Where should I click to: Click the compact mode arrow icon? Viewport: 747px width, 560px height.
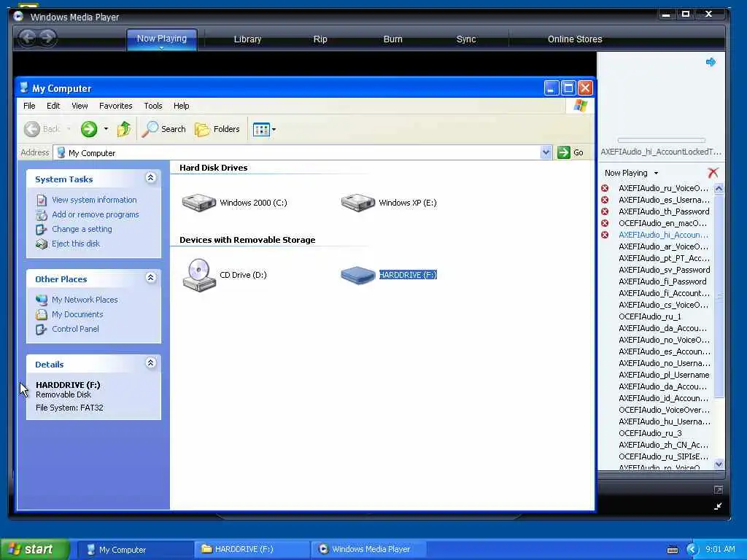pyautogui.click(x=718, y=507)
